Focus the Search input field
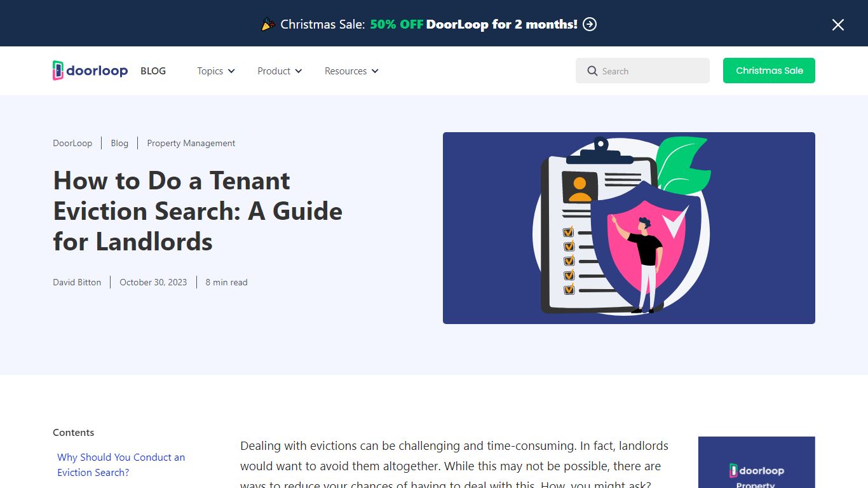 pyautogui.click(x=642, y=71)
